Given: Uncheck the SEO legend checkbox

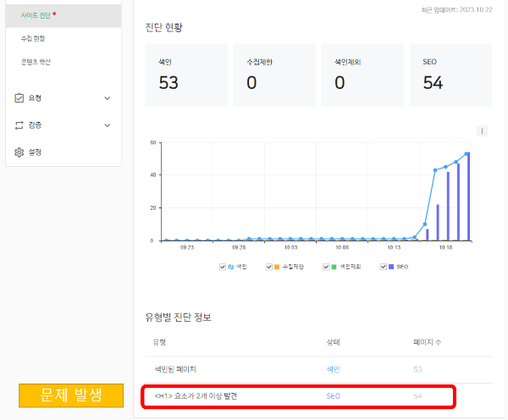Looking at the screenshot, I should pyautogui.click(x=384, y=267).
